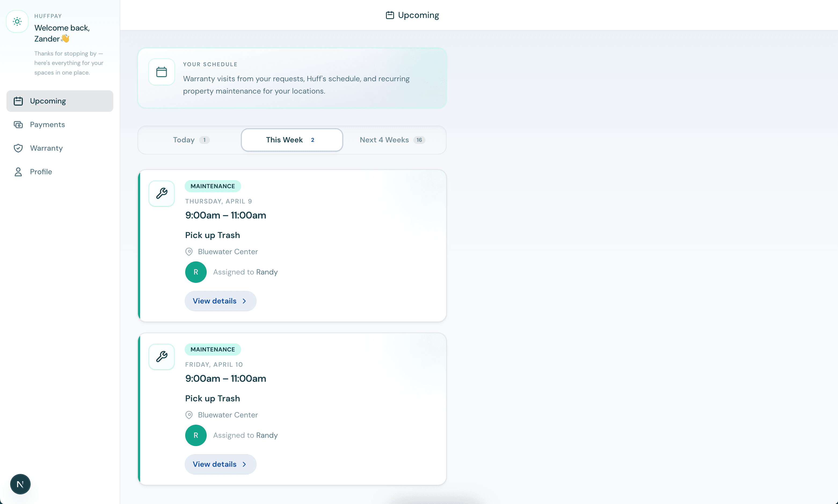Select the Upcoming sidebar item
Screen dimensions: 838x504
[48, 101]
